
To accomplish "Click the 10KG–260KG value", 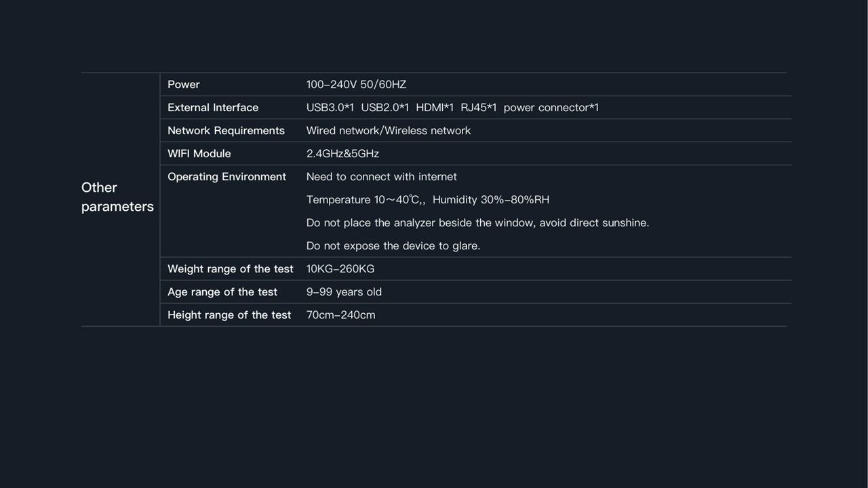I will (x=340, y=269).
